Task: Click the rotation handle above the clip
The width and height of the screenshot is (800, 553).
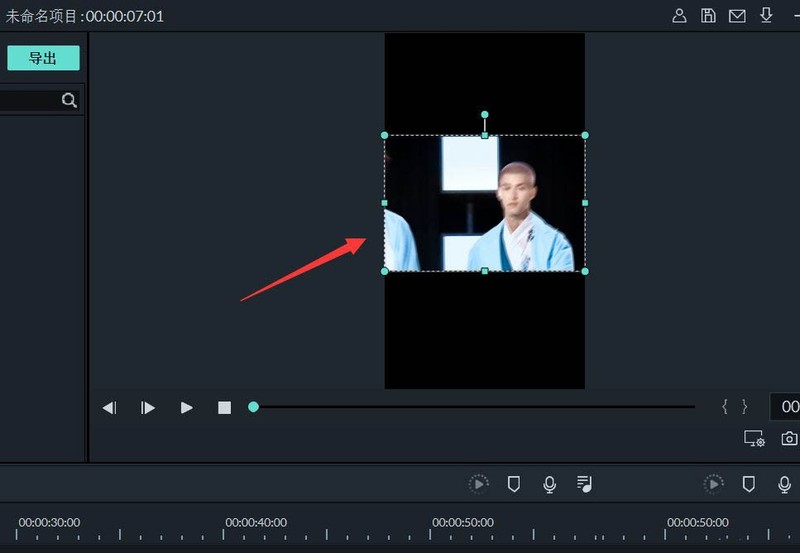Action: pyautogui.click(x=485, y=115)
